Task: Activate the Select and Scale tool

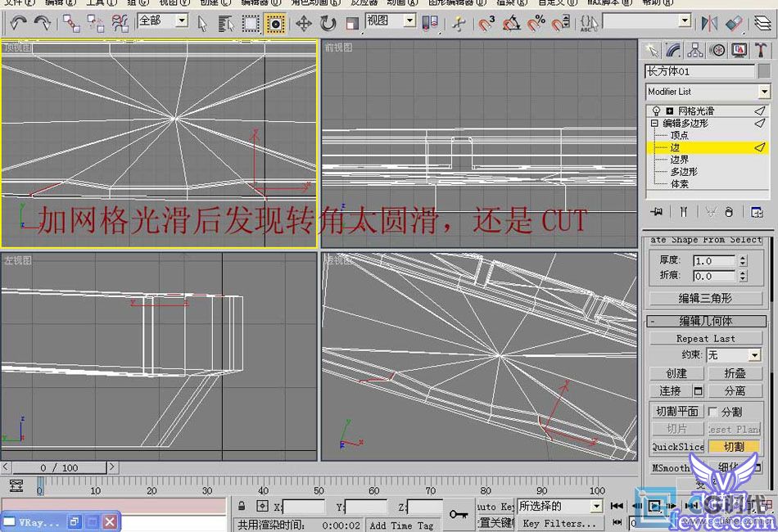Action: tap(352, 23)
